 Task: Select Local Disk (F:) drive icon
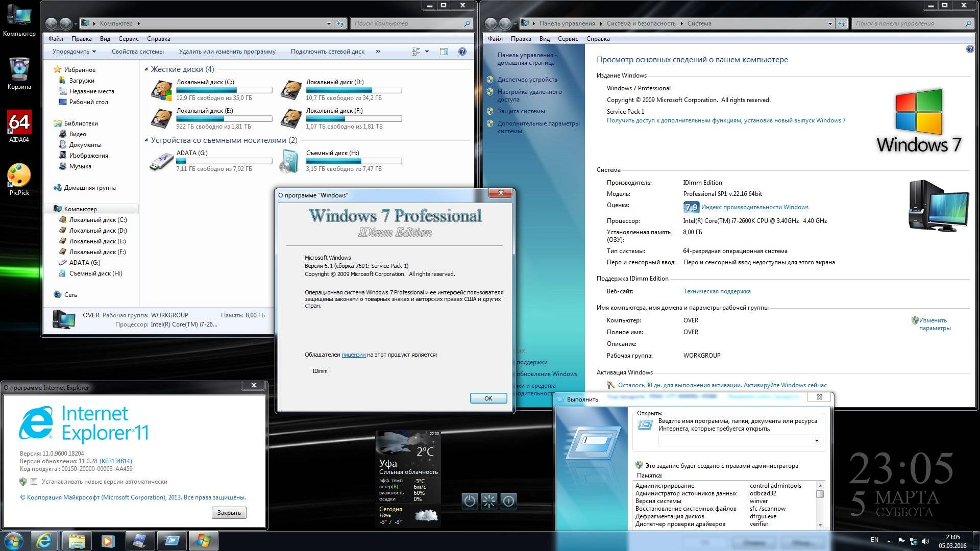291,119
